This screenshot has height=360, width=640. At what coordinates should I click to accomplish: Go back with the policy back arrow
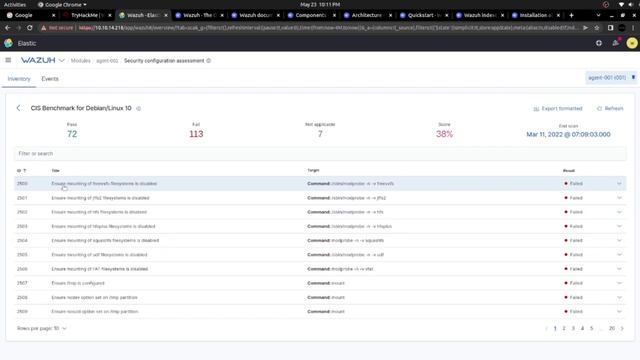tap(18, 108)
